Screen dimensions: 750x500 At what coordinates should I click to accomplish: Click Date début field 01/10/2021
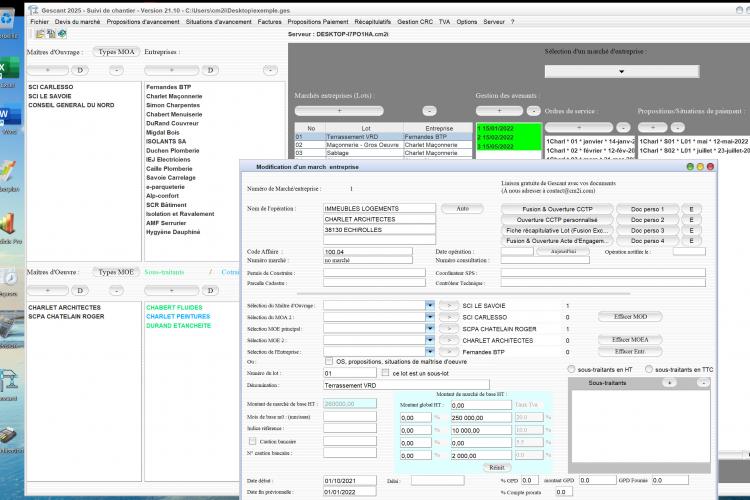pos(350,480)
